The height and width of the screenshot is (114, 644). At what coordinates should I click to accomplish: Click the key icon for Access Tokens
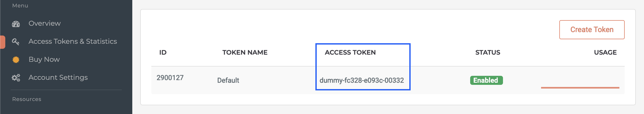16,42
